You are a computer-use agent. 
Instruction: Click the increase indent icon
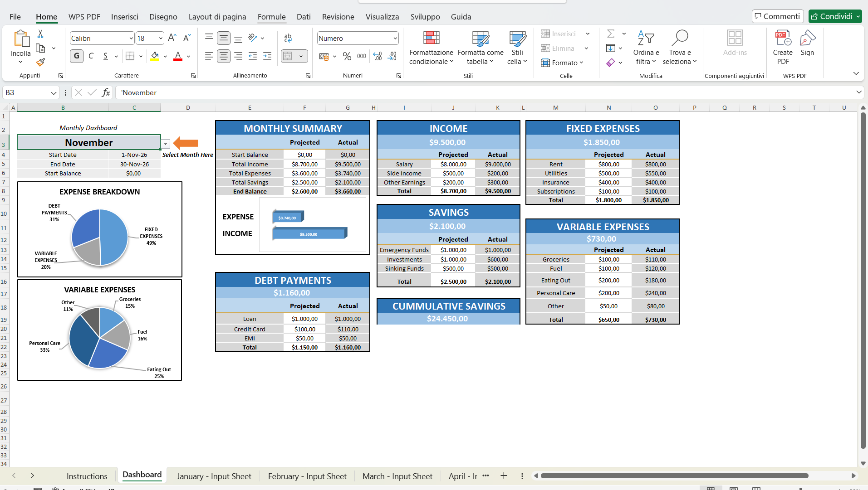(x=267, y=56)
